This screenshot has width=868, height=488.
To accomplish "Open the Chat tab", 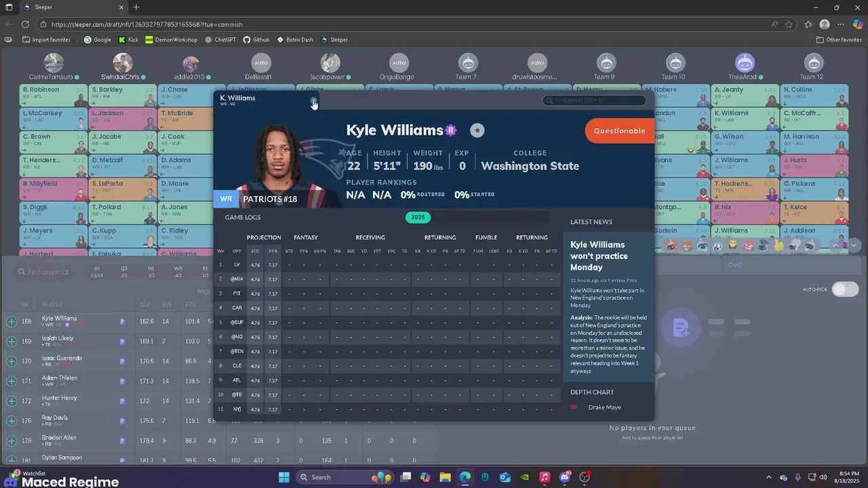I will pyautogui.click(x=735, y=265).
